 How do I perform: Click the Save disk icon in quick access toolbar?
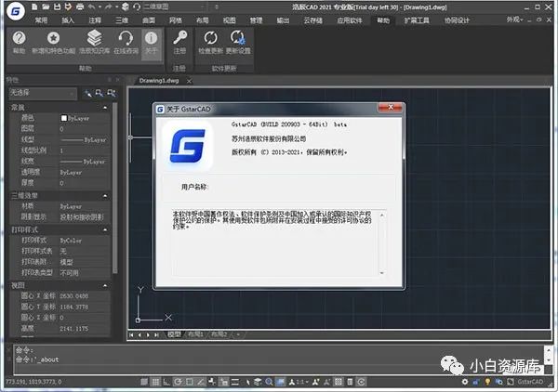point(57,7)
